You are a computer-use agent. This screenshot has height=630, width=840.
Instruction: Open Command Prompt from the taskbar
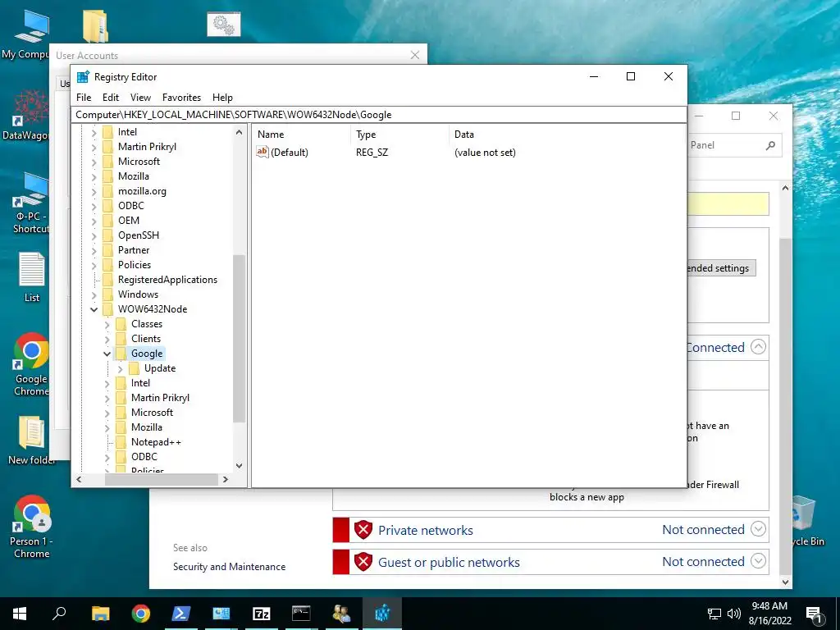tap(301, 614)
